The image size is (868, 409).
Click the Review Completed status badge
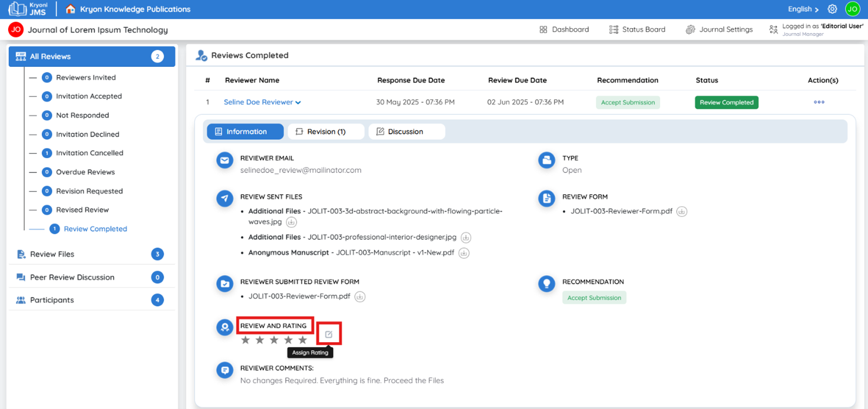pos(726,102)
